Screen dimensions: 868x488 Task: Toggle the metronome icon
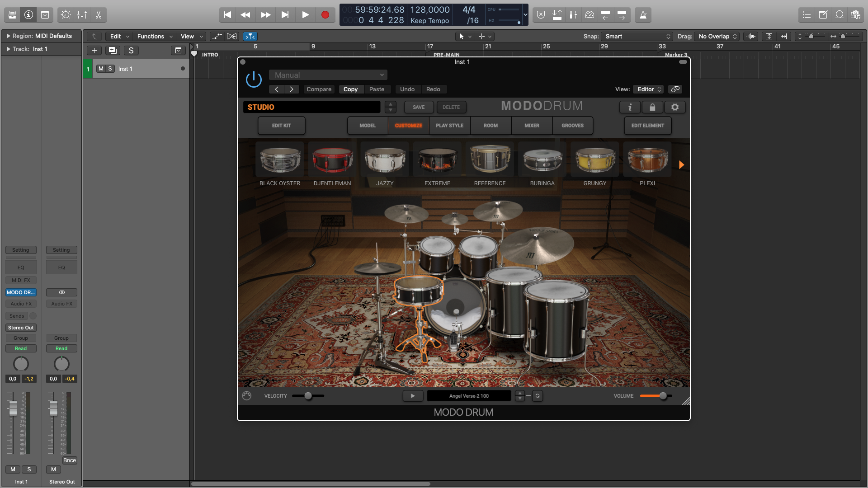click(643, 15)
